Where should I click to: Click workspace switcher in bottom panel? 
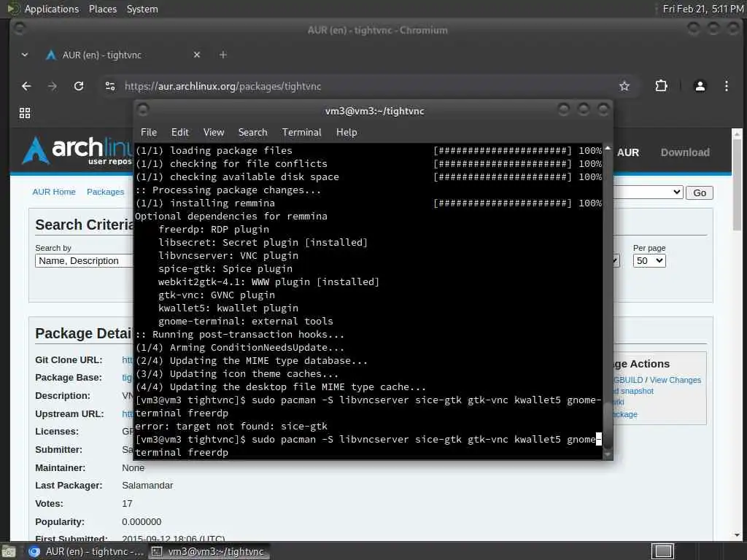[662, 551]
